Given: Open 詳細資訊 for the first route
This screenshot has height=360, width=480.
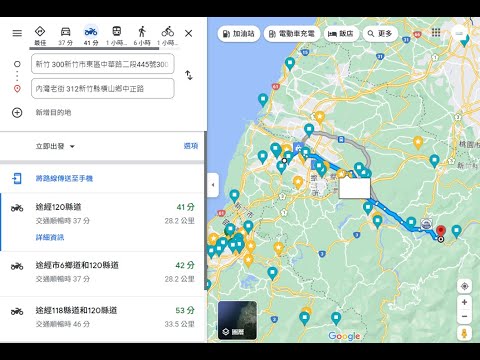Looking at the screenshot, I should point(50,237).
